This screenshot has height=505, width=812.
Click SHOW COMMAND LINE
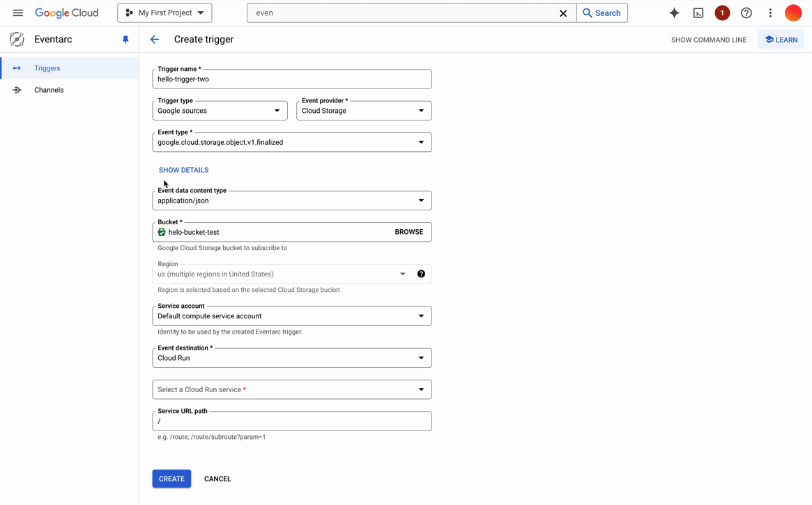click(x=708, y=40)
